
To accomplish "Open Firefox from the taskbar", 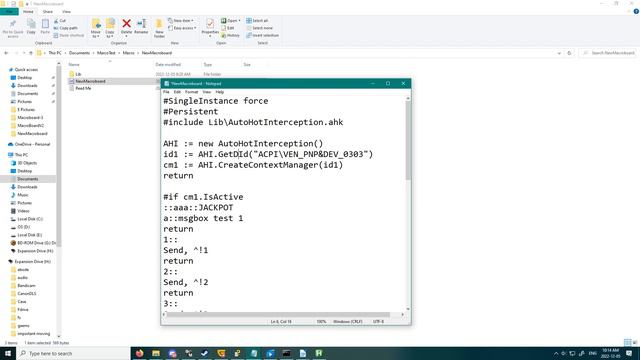I will coord(140,353).
